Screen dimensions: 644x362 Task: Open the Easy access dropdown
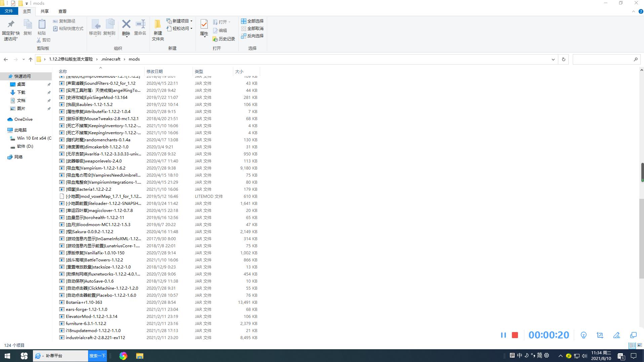click(179, 28)
